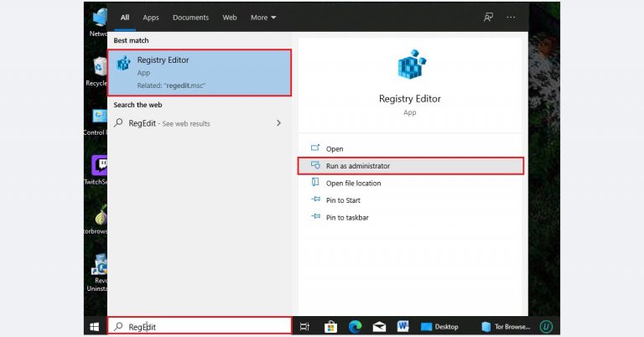Switch to the Documents search tab
644x337 pixels.
190,17
